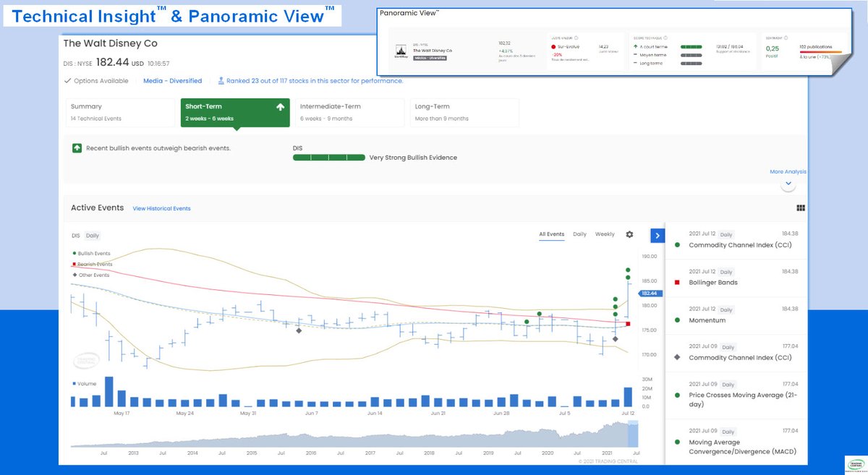Click the Options Available checkmark label
Viewport: 868px width, 475px height.
pos(96,81)
